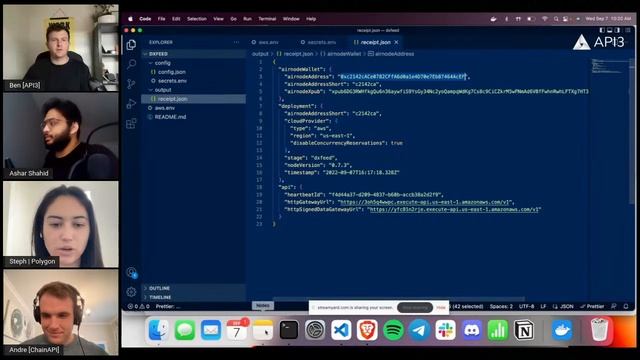Expand the OUTLINE section
Viewport: 640px width, 360px height.
click(x=193, y=288)
